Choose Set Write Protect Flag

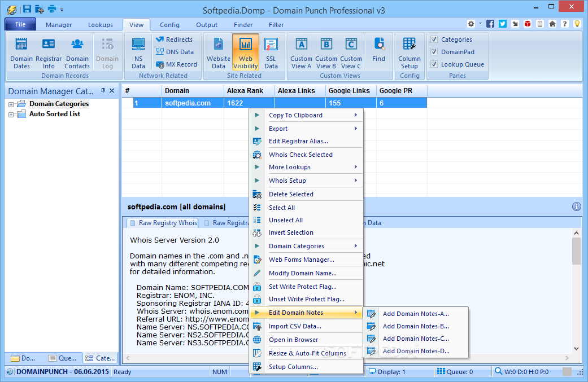[306, 287]
